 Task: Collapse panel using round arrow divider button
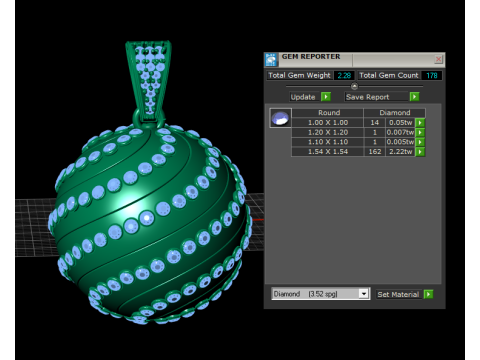tap(354, 86)
